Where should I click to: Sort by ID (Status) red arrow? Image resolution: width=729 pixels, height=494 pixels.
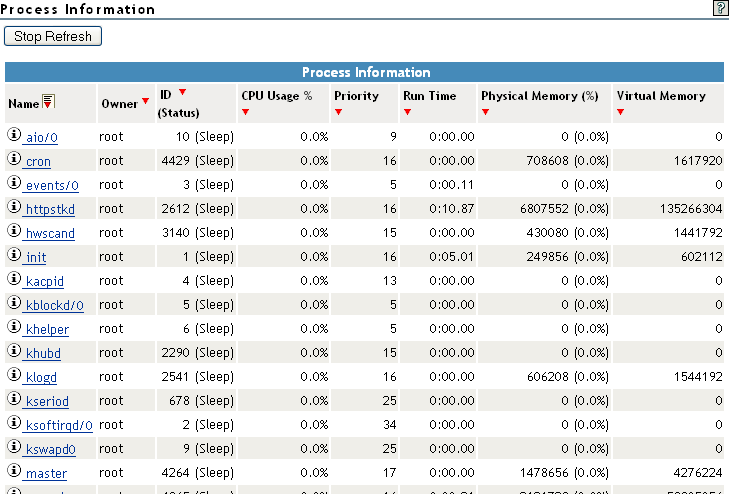[x=182, y=93]
